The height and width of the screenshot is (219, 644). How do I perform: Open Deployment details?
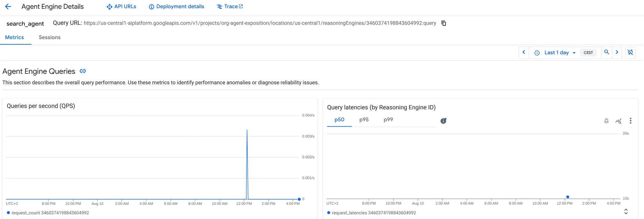pos(177,6)
